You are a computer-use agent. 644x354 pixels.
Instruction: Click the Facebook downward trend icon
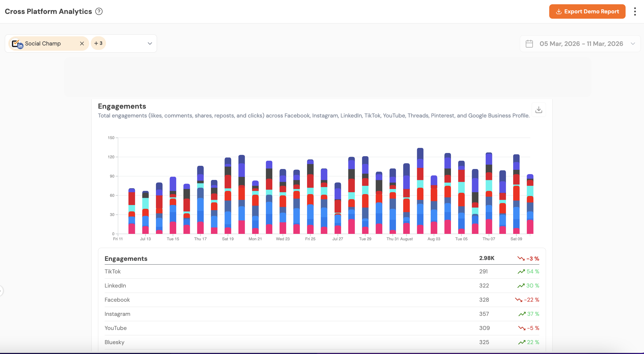(x=519, y=300)
